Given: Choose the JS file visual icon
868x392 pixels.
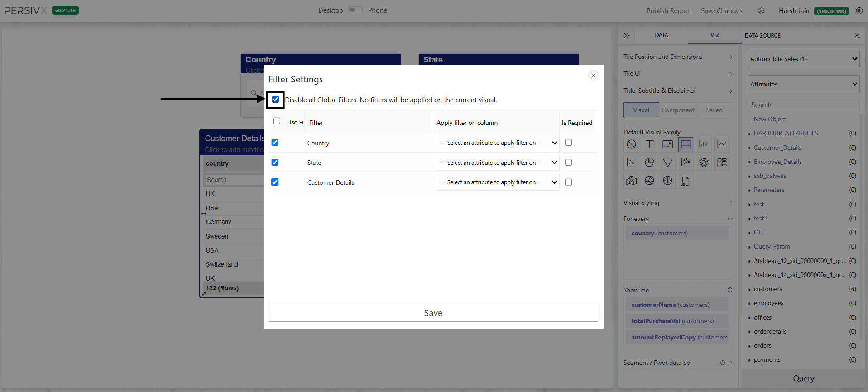Looking at the screenshot, I should tap(686, 181).
